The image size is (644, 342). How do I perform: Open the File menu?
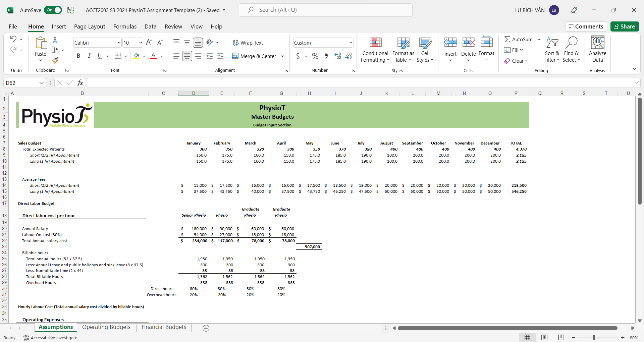tap(13, 26)
